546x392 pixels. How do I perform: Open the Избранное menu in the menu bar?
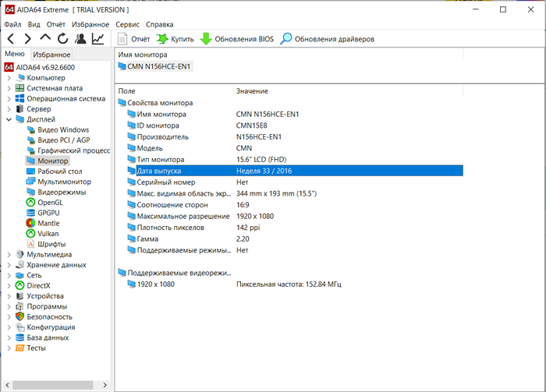pos(90,24)
